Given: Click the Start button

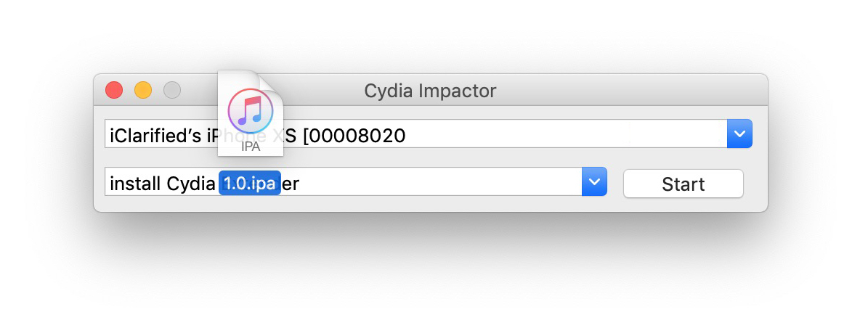Looking at the screenshot, I should [683, 184].
